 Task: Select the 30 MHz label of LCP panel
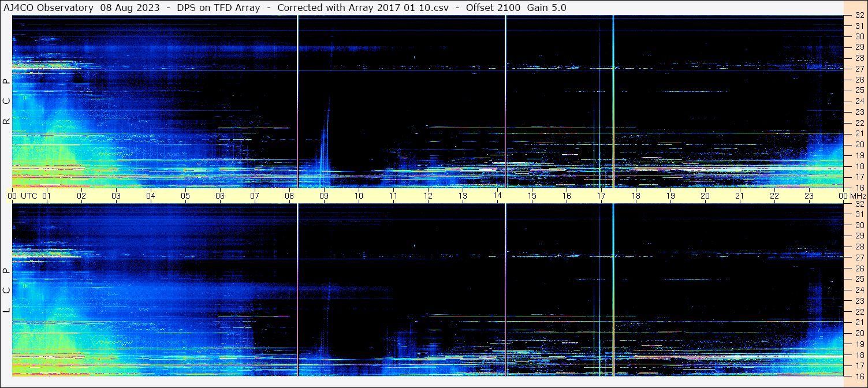(859, 225)
